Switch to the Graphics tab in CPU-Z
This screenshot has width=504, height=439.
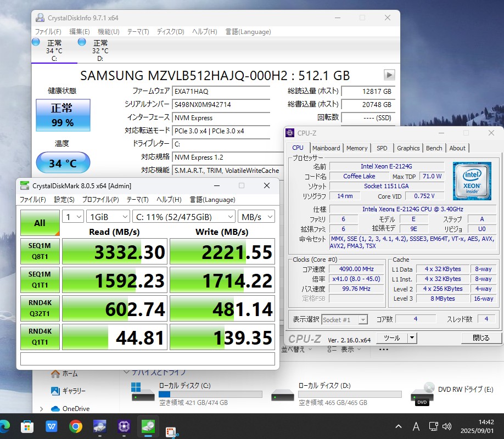408,148
